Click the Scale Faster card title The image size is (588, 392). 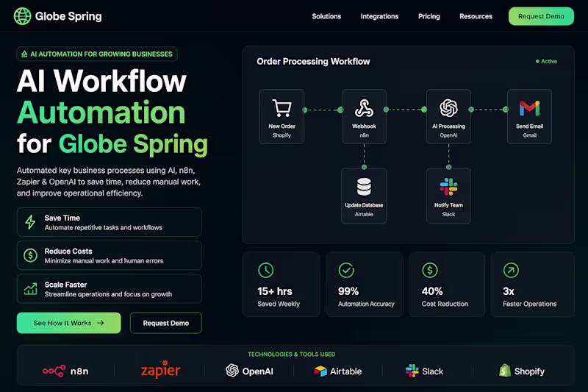[65, 285]
